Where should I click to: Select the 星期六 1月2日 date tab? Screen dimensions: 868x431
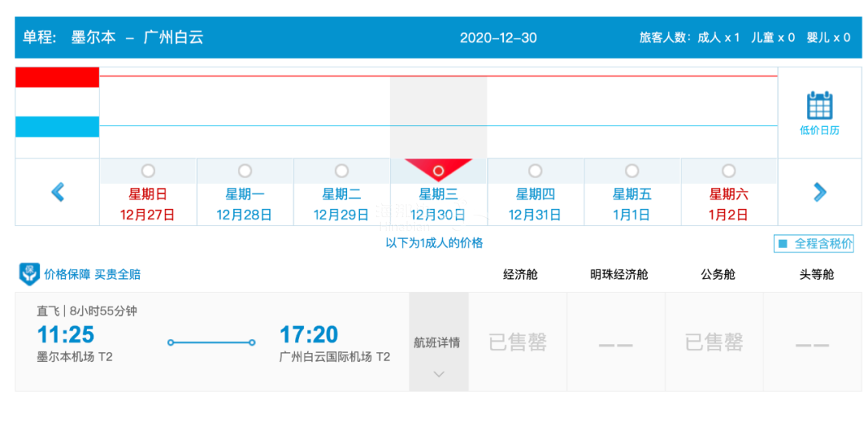[x=728, y=204]
